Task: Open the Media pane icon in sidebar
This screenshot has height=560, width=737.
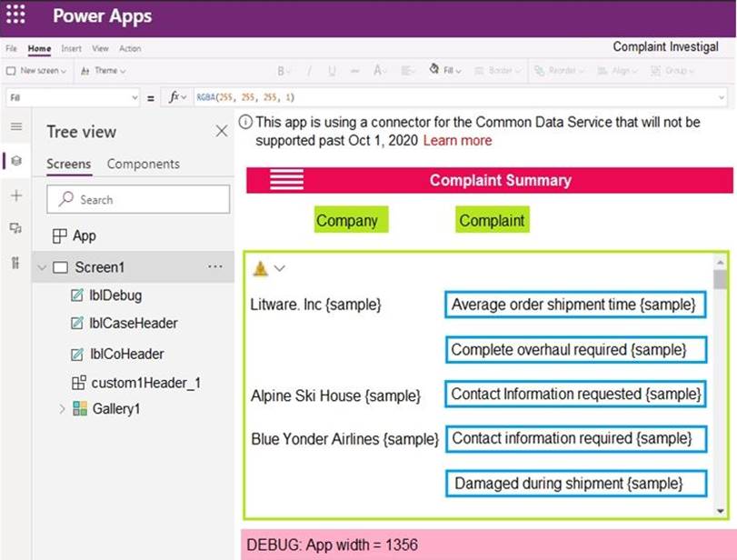Action: [15, 228]
